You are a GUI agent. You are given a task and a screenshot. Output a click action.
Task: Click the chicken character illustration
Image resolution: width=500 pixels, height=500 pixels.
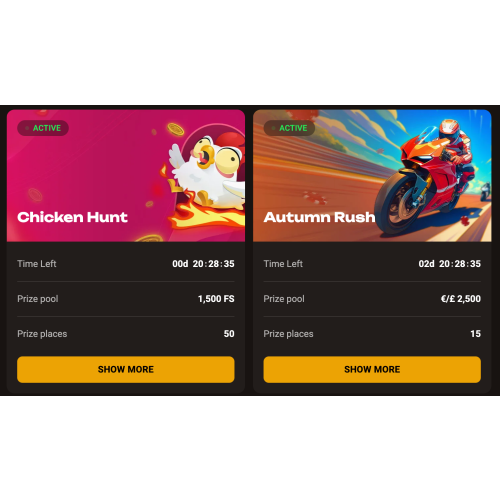(208, 170)
